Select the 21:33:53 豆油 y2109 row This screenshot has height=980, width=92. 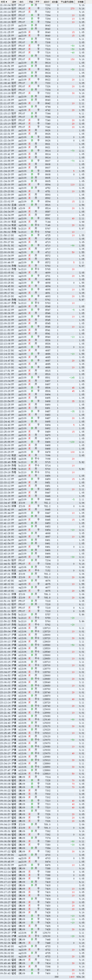tap(42, 208)
